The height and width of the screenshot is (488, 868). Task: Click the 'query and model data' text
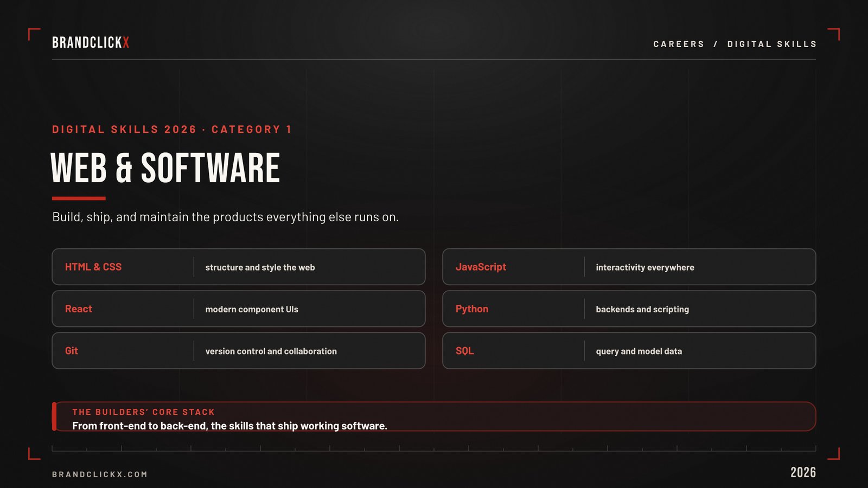(x=639, y=351)
